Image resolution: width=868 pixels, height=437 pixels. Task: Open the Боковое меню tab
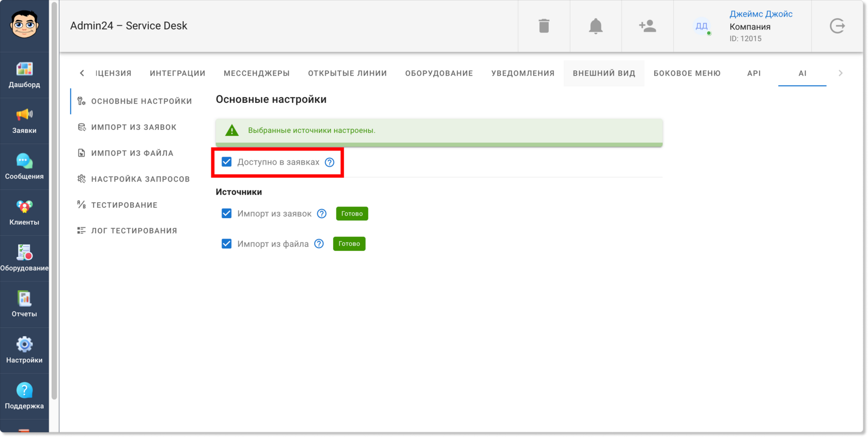coord(687,73)
